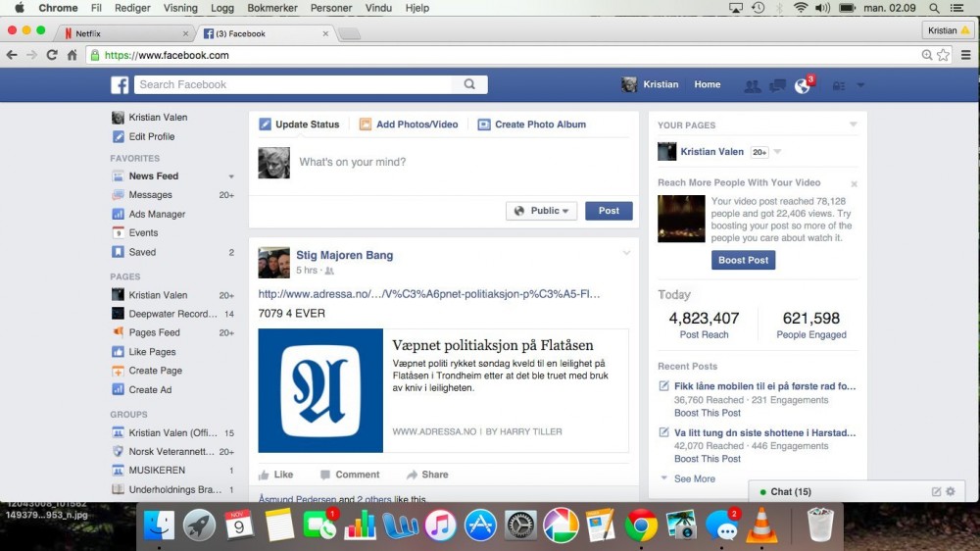The width and height of the screenshot is (980, 551).
Task: Dismiss Reach More People promo
Action: tap(854, 184)
